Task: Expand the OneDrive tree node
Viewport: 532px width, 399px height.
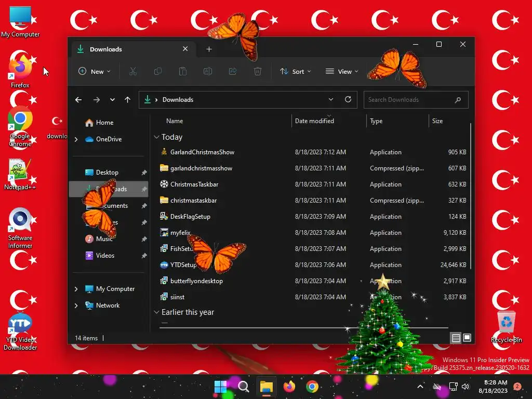Action: pos(76,139)
